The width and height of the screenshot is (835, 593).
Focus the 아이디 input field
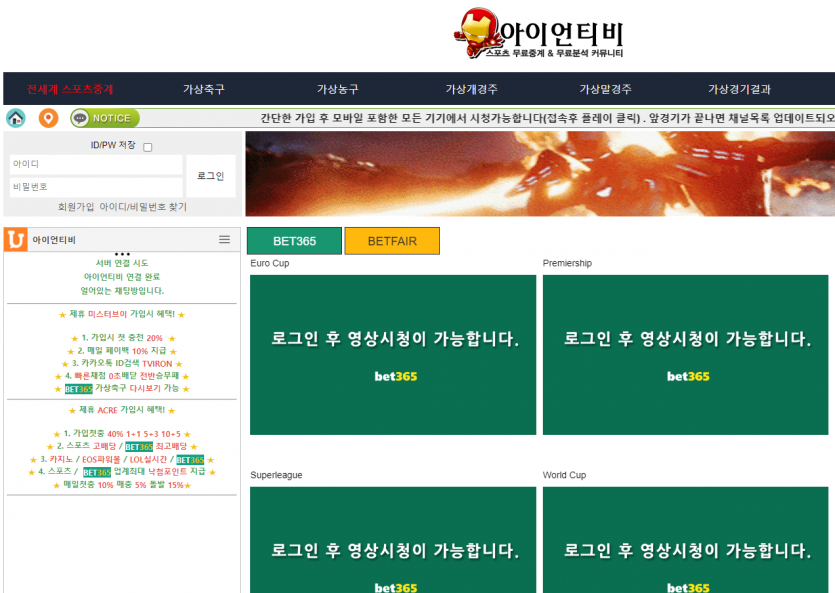(96, 164)
